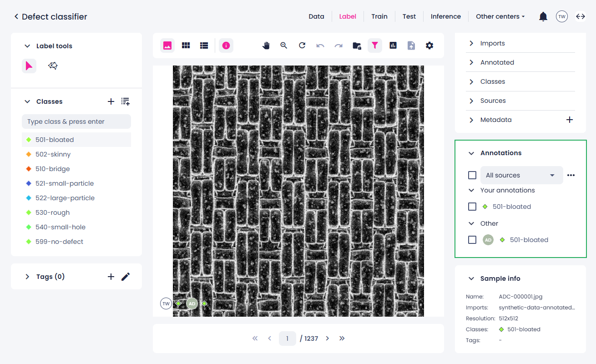Go to the previous sample
The height and width of the screenshot is (364, 596).
click(269, 339)
